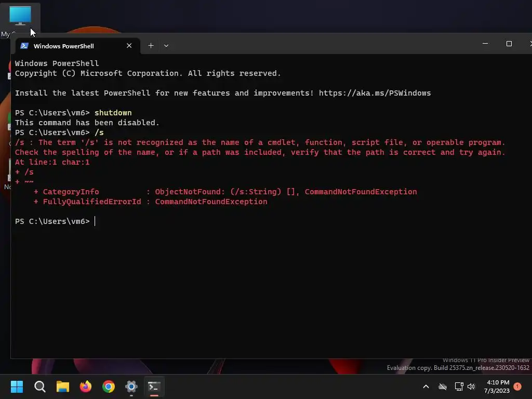The width and height of the screenshot is (532, 399).
Task: Launch Firefox from the taskbar
Action: [x=86, y=387]
